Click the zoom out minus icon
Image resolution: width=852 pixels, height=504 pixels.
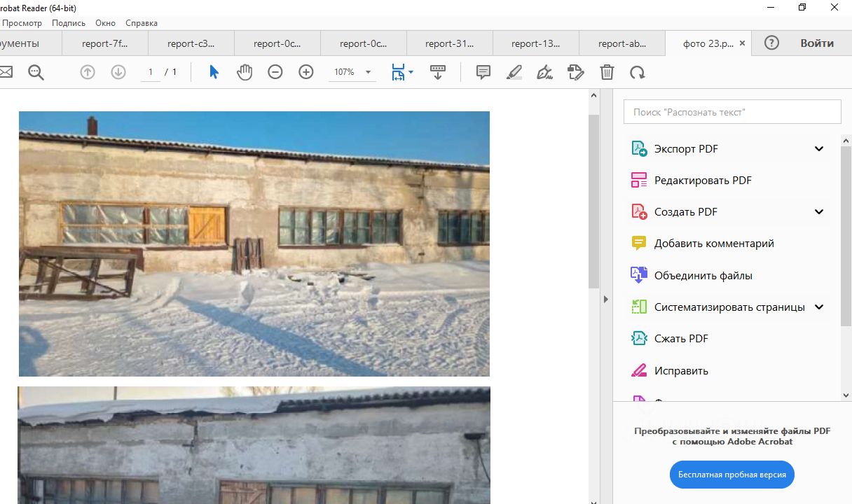point(275,72)
